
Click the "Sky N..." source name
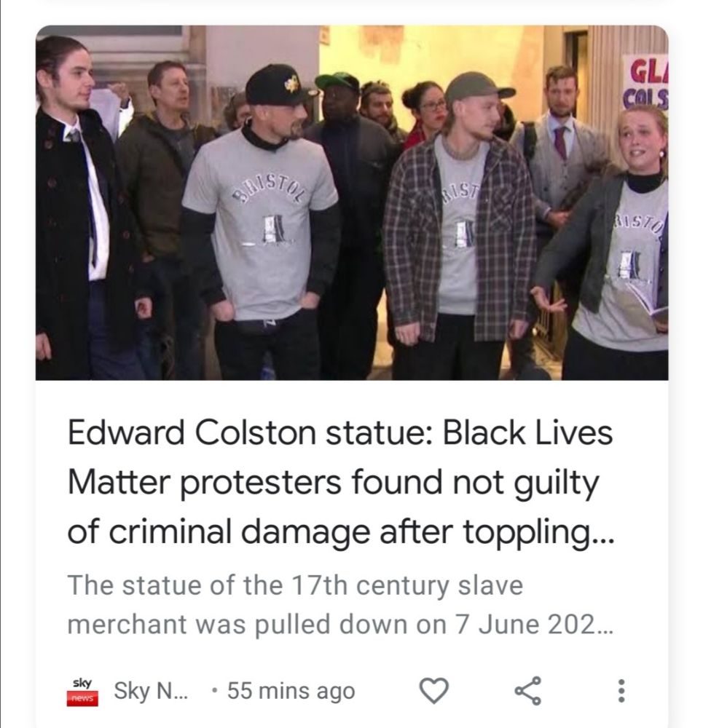tap(151, 690)
